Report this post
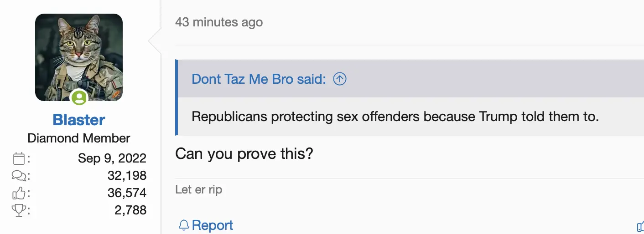 point(212,225)
